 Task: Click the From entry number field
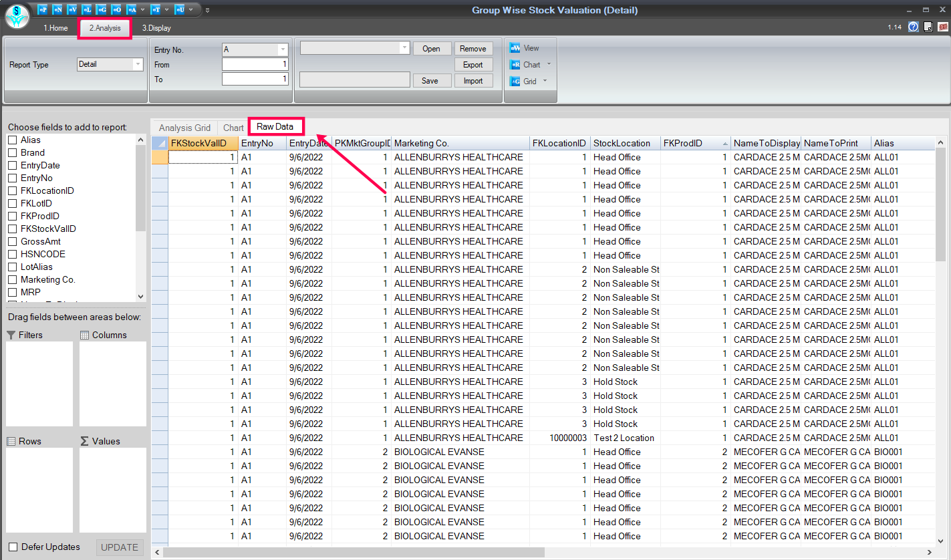point(255,64)
